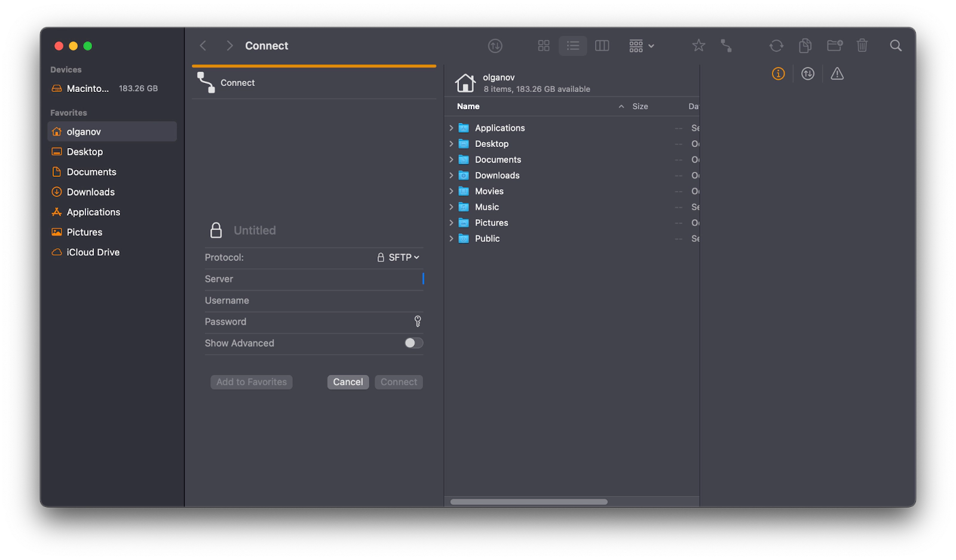The height and width of the screenshot is (560, 956).
Task: Select the Public folder in file list
Action: tap(572, 239)
